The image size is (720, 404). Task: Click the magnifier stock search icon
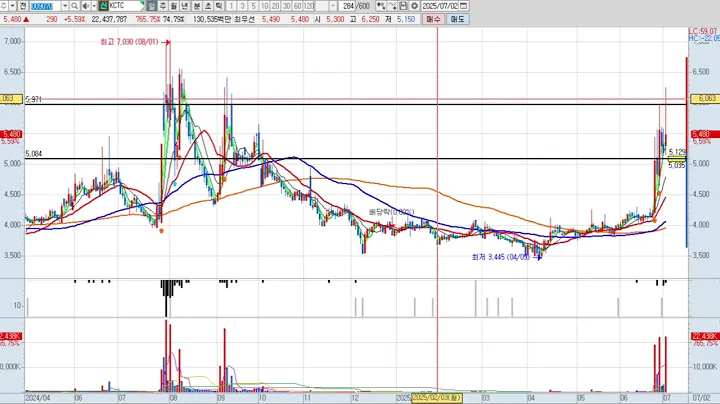coord(75,6)
